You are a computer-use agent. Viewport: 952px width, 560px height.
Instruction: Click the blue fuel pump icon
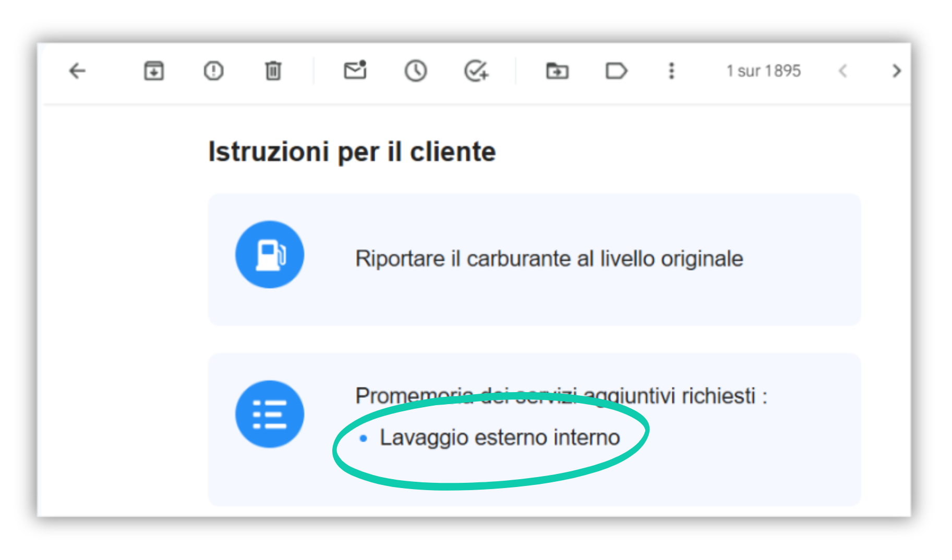click(270, 254)
